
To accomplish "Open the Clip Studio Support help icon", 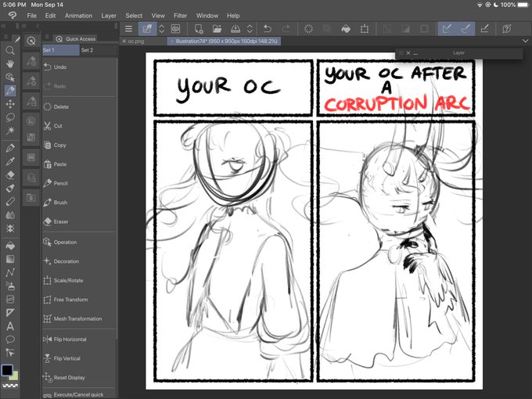I will [x=506, y=29].
